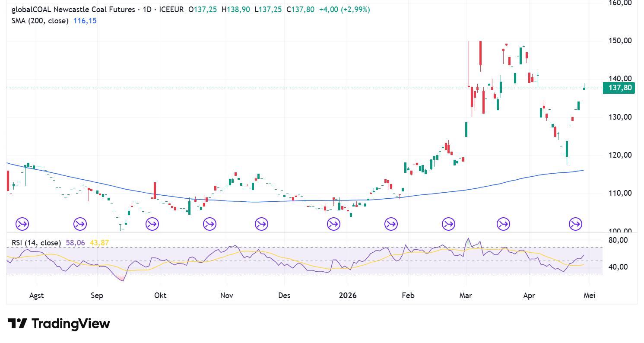Select the rollover marker in late October
Image resolution: width=644 pixels, height=343 pixels.
[209, 224]
